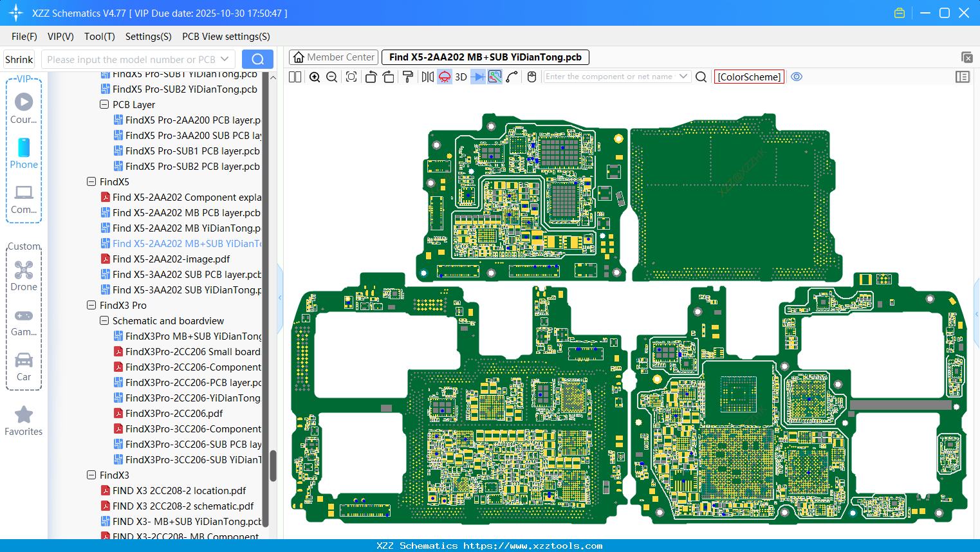Image resolution: width=980 pixels, height=552 pixels.
Task: Switch to the Member Center tab
Action: [x=334, y=57]
